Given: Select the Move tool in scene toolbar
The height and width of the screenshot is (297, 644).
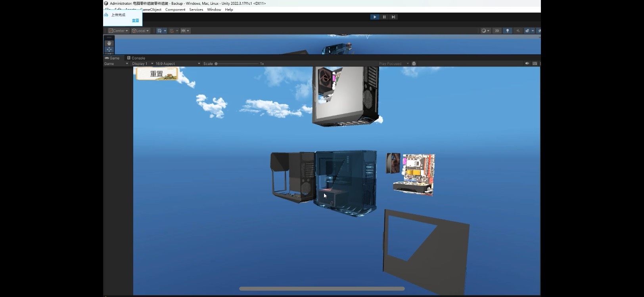Looking at the screenshot, I should point(109,49).
